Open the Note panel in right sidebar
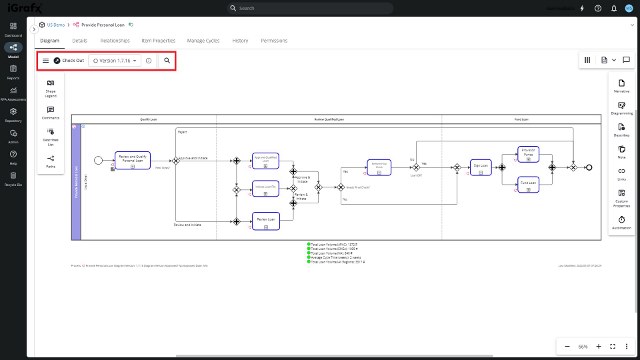 (x=622, y=152)
